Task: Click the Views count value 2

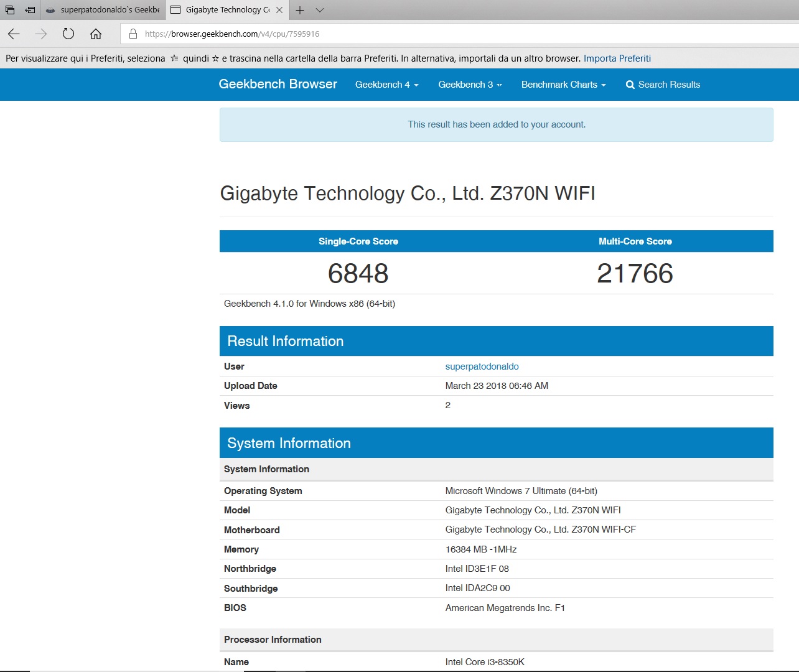Action: click(x=448, y=405)
